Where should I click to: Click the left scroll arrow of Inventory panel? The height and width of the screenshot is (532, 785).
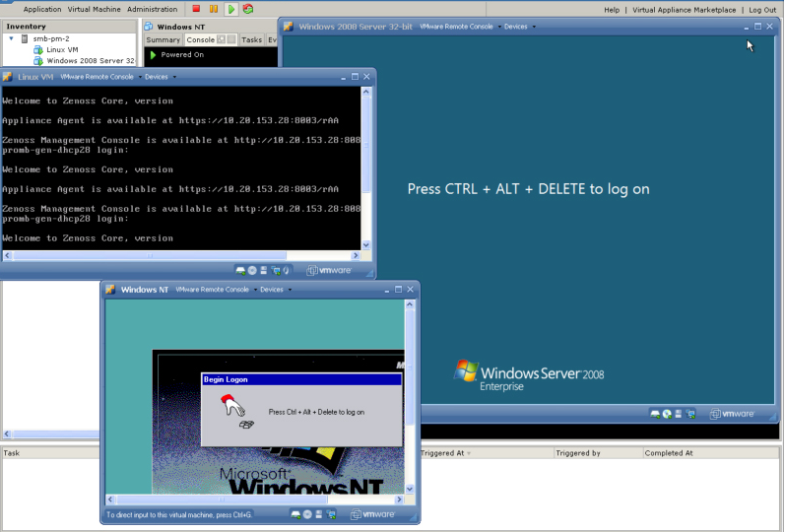tap(7, 433)
